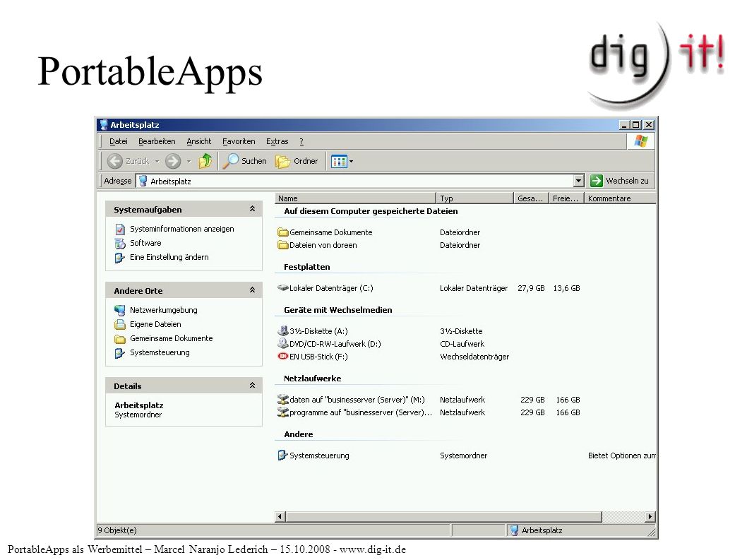The image size is (747, 560).
Task: Click Systeminformationen anzeigen icon
Action: 119,229
